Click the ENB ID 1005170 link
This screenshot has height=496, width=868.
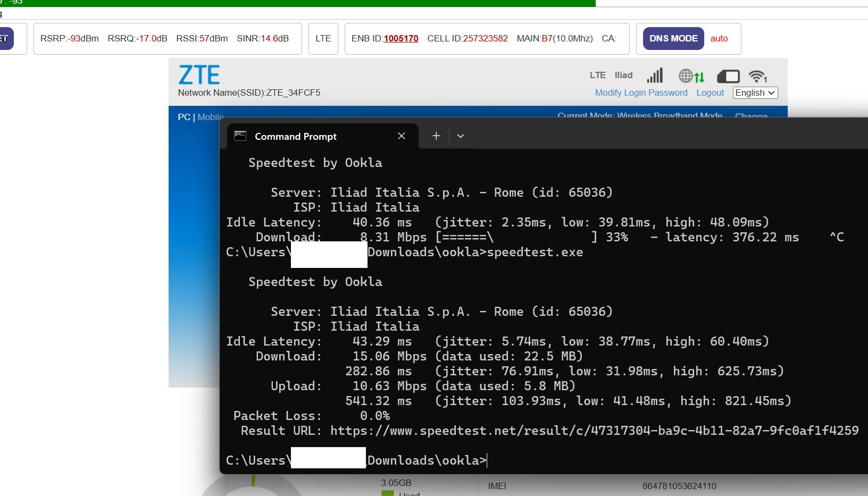(x=400, y=39)
